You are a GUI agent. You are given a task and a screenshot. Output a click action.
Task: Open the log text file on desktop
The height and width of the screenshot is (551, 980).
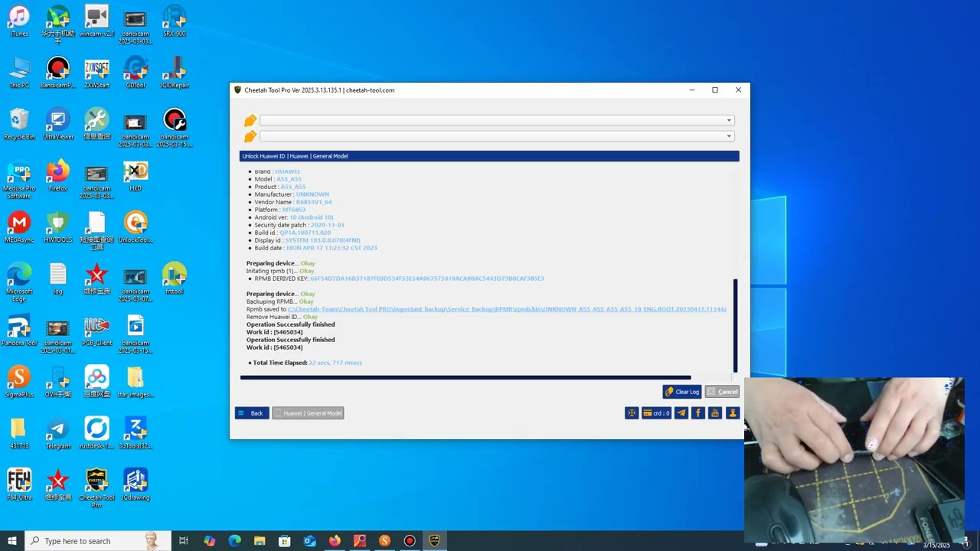58,279
